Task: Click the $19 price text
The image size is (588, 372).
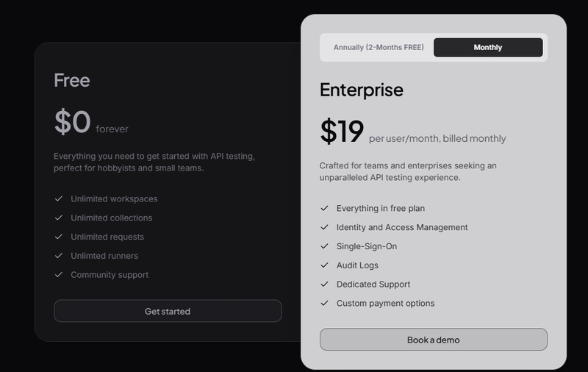Action: point(342,131)
